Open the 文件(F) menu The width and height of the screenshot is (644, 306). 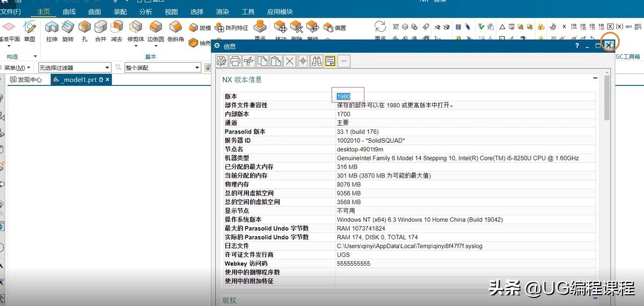[11, 11]
